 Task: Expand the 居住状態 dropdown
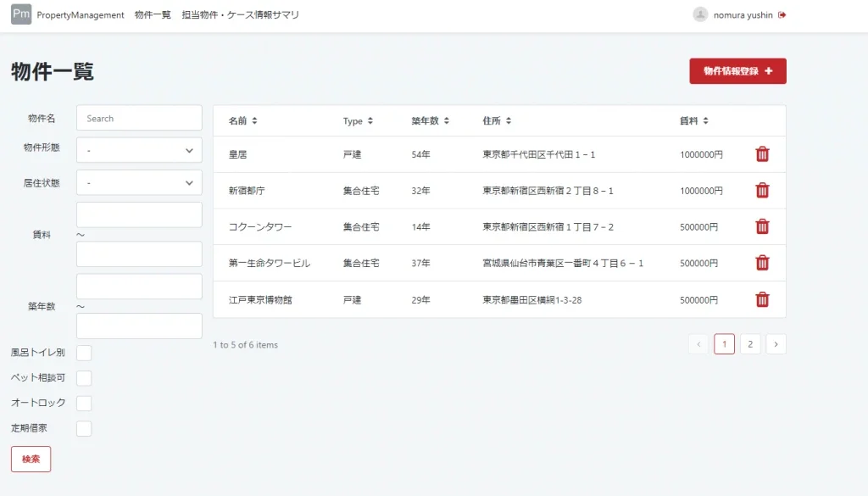[139, 182]
